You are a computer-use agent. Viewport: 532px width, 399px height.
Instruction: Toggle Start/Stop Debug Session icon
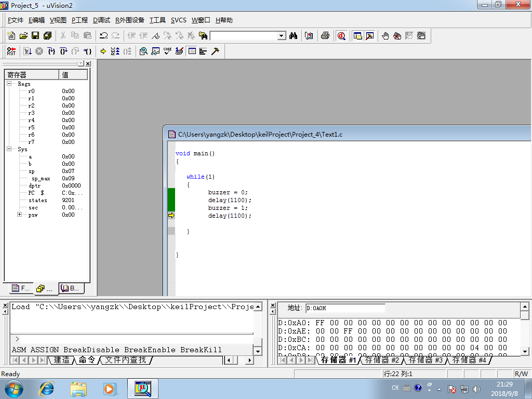tap(341, 36)
